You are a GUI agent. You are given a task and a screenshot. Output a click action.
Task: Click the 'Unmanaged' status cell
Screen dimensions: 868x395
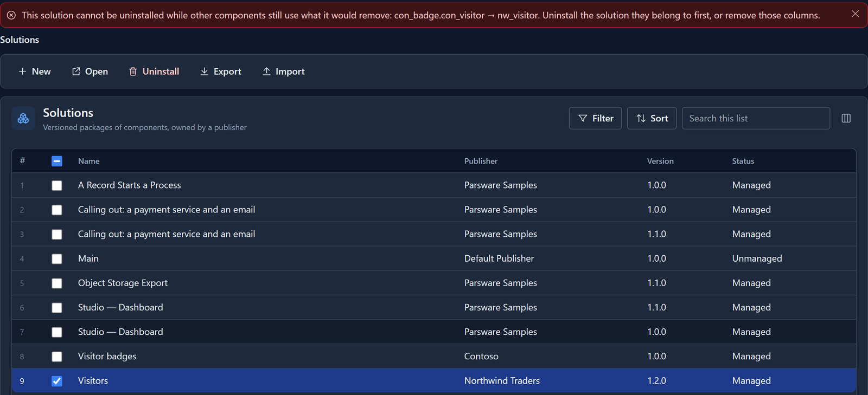click(757, 258)
